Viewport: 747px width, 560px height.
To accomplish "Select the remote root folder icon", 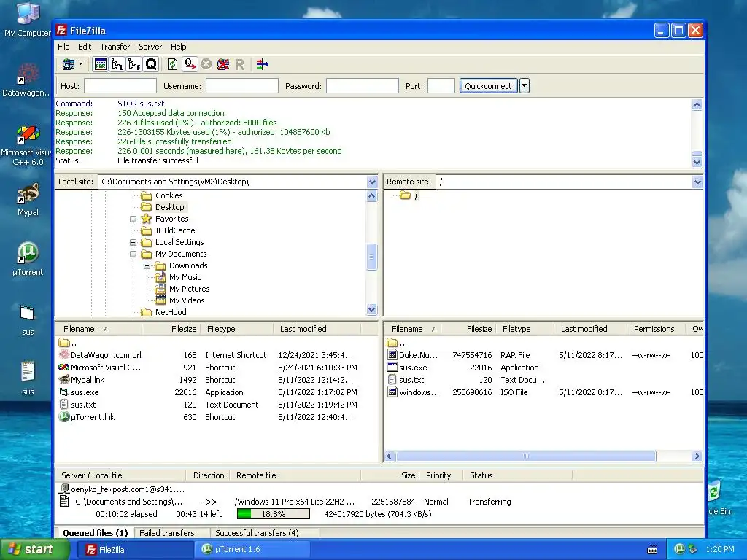I will (x=406, y=195).
